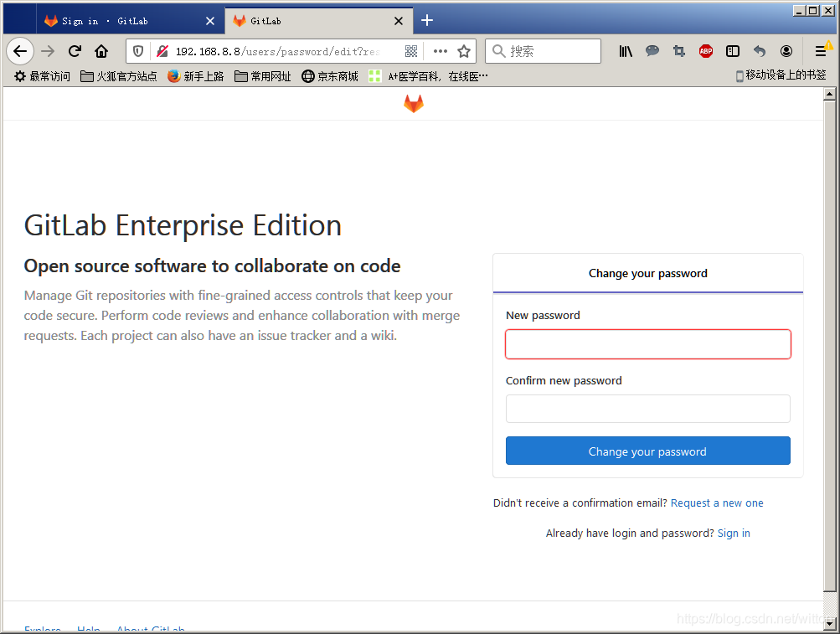Image resolution: width=840 pixels, height=634 pixels.
Task: Take a screenshot with the crop icon
Action: point(679,51)
